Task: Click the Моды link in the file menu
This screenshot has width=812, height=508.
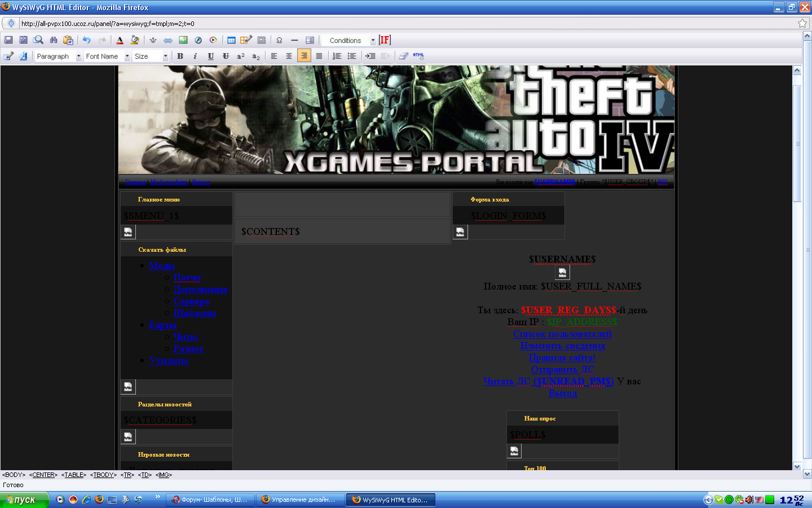Action: (x=162, y=265)
